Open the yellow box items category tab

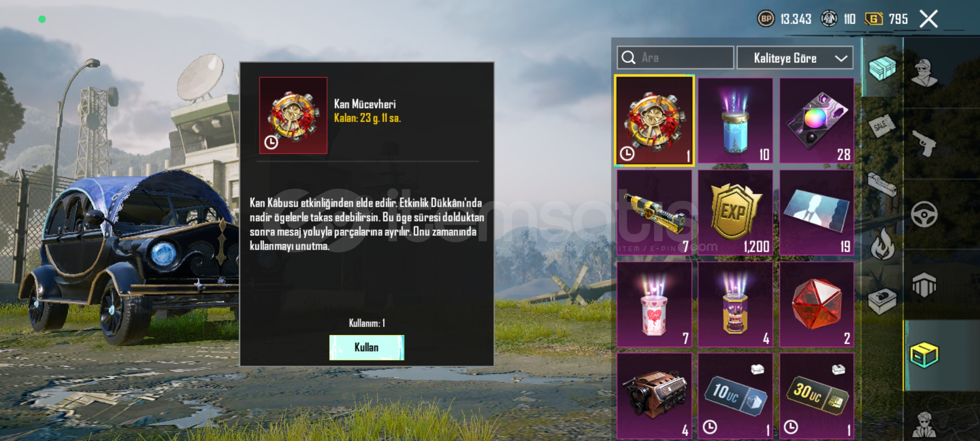point(924,355)
